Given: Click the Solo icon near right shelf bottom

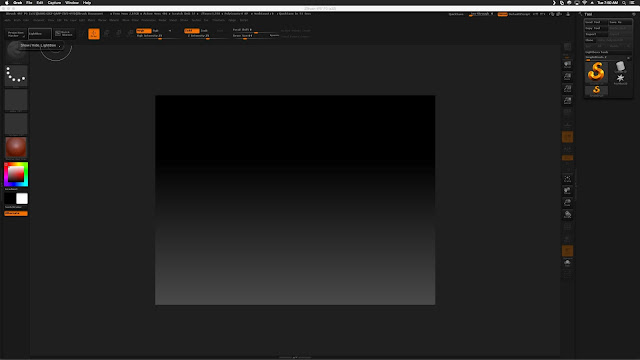Looking at the screenshot, I should 567,263.
